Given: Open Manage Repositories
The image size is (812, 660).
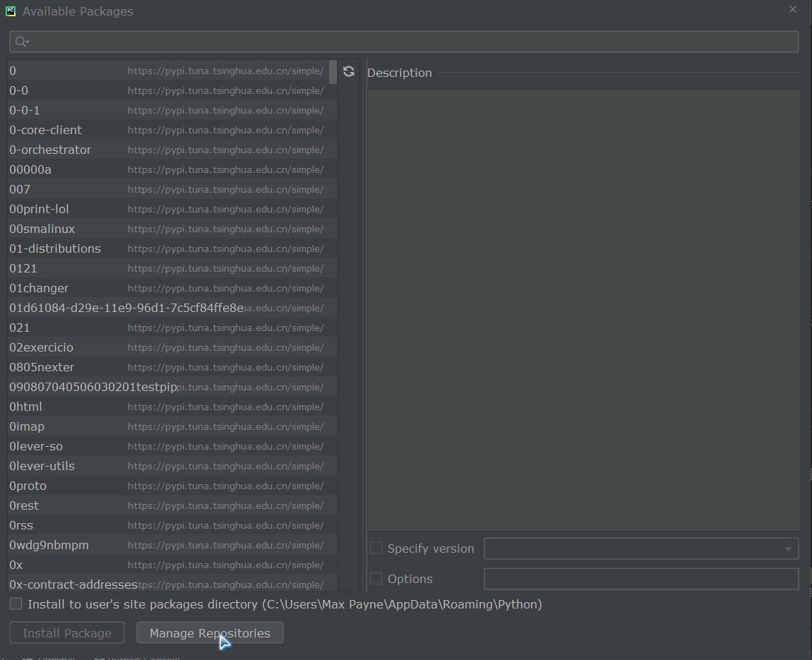Looking at the screenshot, I should (209, 632).
